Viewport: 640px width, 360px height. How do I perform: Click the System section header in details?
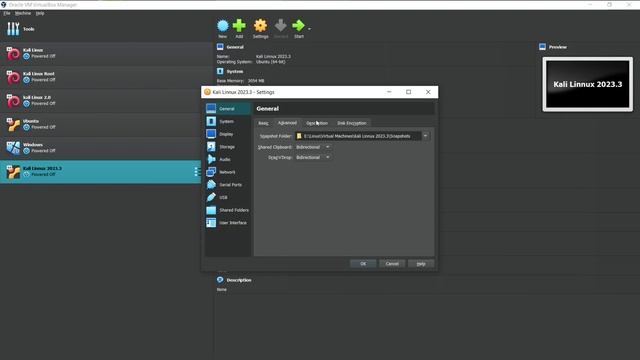coord(235,71)
